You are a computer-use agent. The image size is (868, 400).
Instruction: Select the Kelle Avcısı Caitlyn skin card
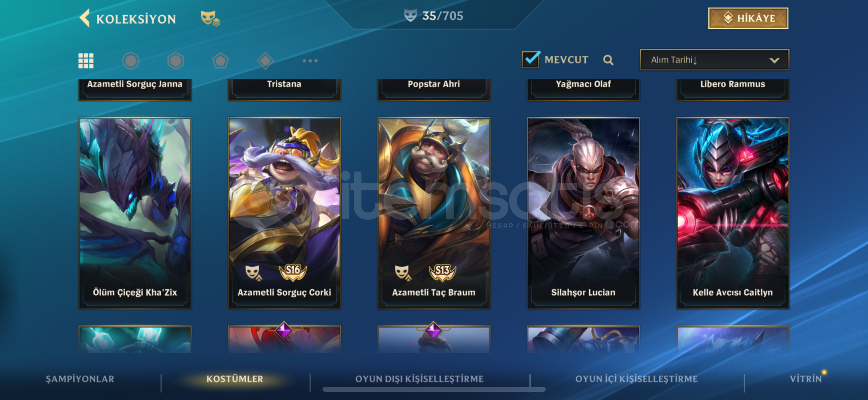733,213
